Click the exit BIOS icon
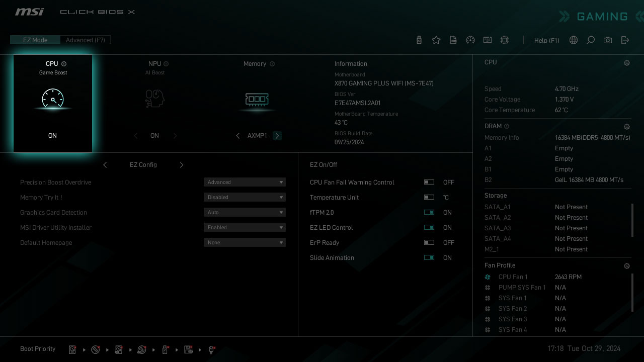Screen dimensions: 644x362 point(625,40)
